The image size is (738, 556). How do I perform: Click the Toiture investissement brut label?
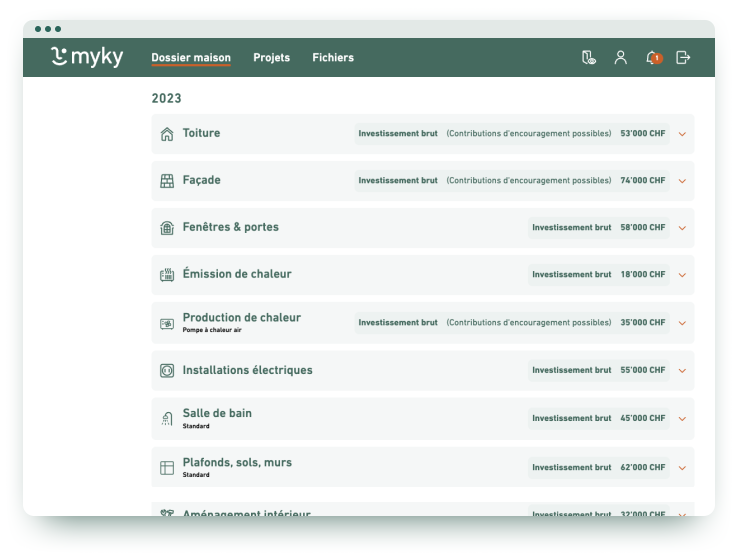point(398,133)
